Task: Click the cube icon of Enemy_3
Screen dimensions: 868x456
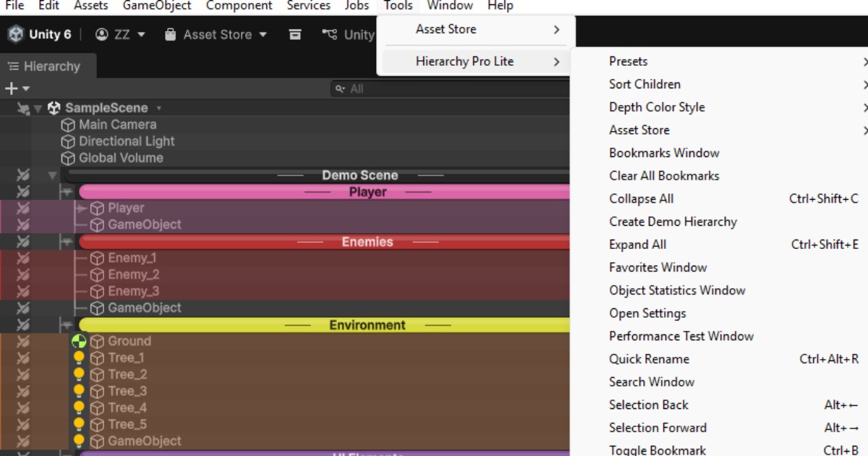Action: click(x=97, y=291)
